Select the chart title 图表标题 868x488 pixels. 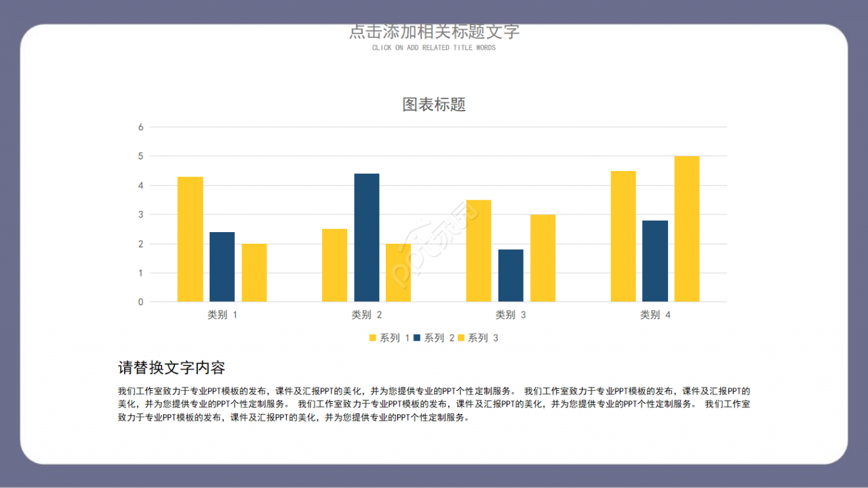point(434,105)
